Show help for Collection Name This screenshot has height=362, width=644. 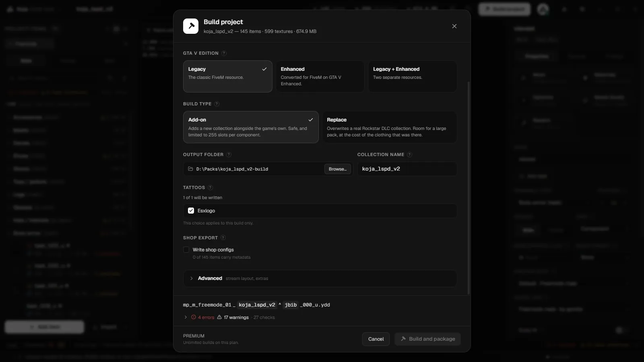[409, 154]
